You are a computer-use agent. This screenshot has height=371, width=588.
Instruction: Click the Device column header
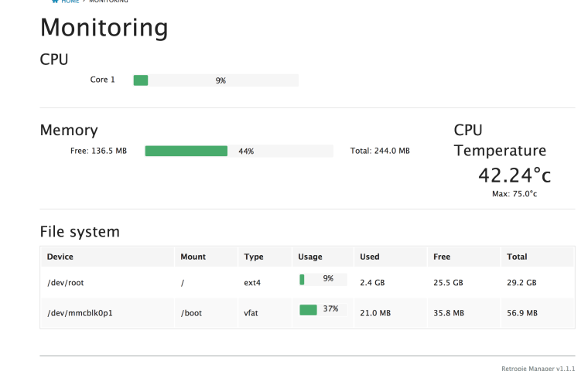60,257
